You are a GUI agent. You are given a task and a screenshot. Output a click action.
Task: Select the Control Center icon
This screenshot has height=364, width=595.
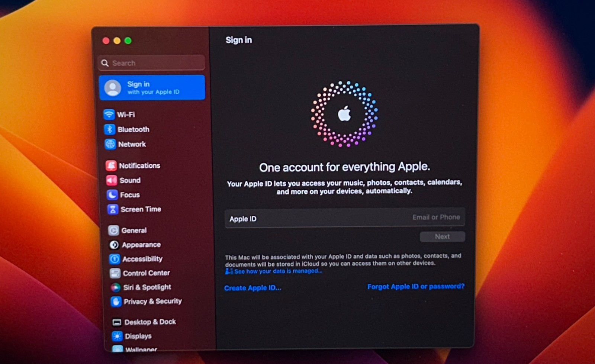[115, 273]
